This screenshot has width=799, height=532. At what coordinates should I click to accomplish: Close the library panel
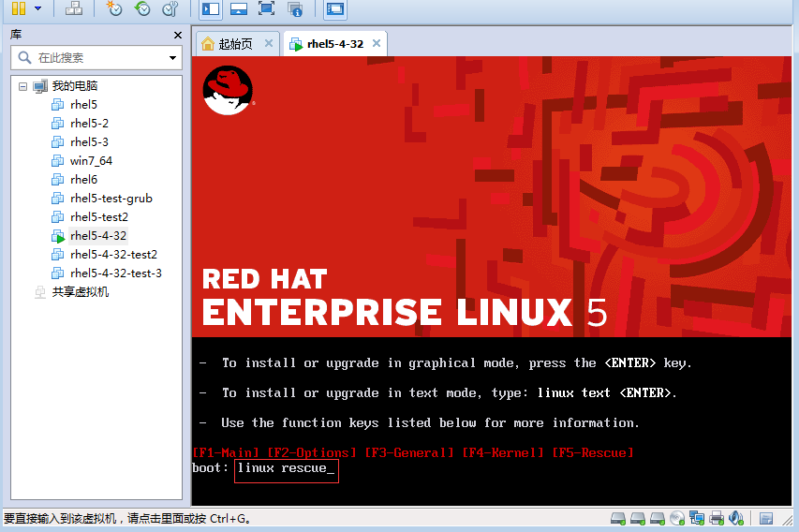178,35
